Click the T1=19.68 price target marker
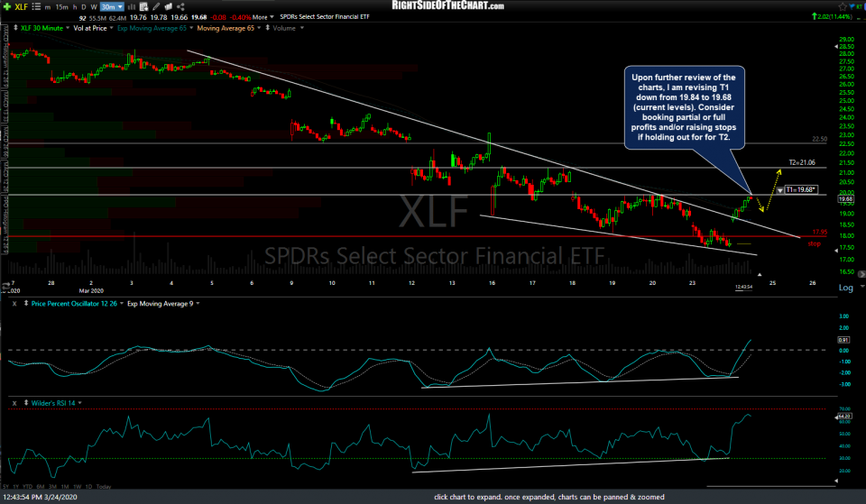 click(800, 190)
